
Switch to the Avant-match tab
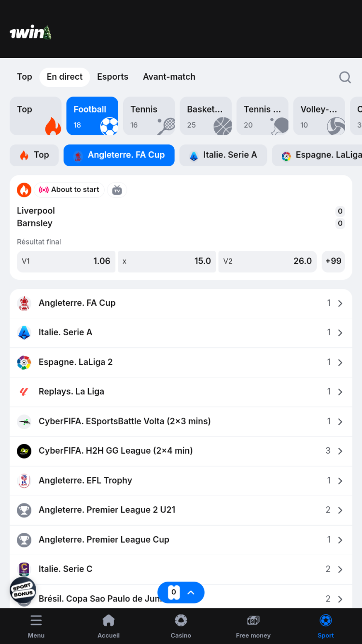[169, 77]
